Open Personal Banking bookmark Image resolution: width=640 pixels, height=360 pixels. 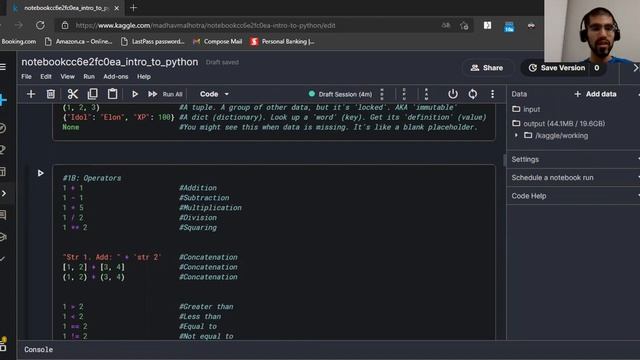[x=282, y=42]
